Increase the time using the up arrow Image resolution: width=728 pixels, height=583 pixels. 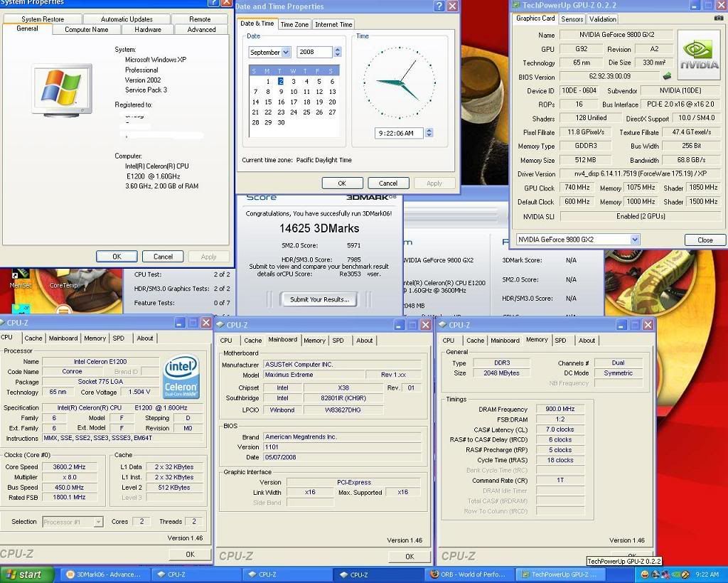pos(429,130)
